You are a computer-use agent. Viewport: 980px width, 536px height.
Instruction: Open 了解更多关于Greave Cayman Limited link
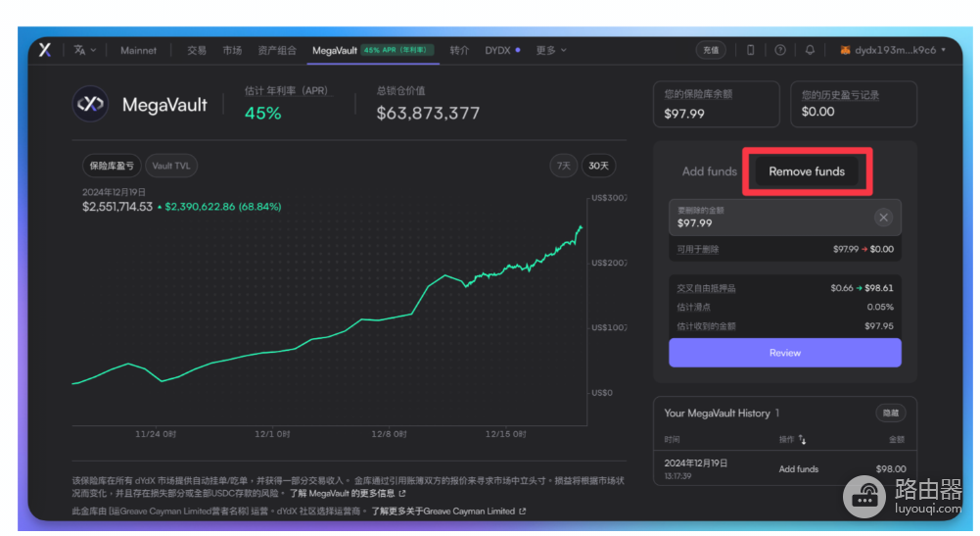tap(448, 511)
